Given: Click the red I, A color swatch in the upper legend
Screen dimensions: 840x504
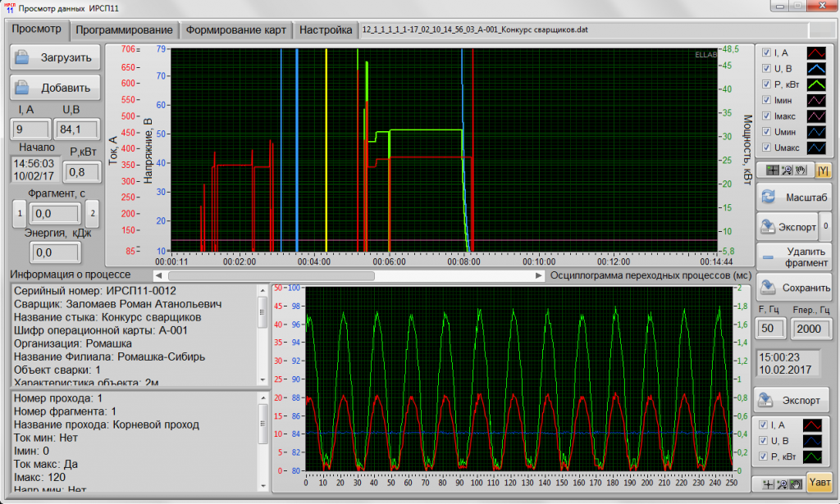Looking at the screenshot, I should pyautogui.click(x=816, y=53).
